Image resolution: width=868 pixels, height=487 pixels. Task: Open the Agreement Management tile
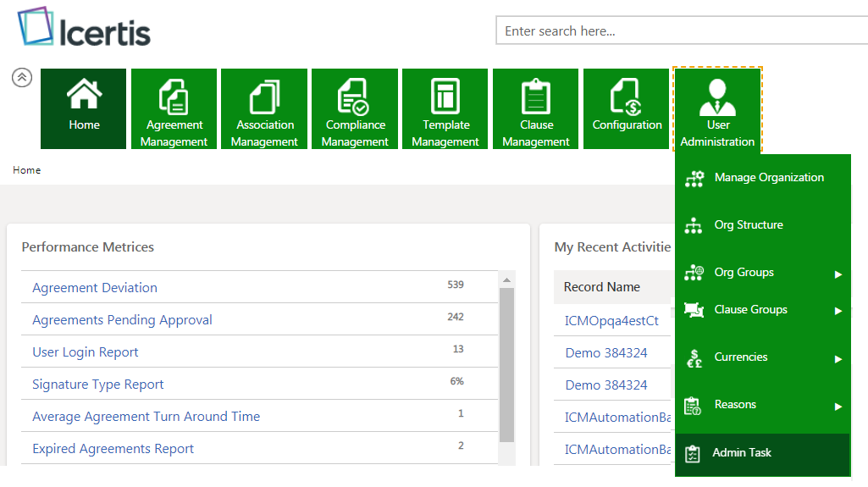[x=174, y=108]
